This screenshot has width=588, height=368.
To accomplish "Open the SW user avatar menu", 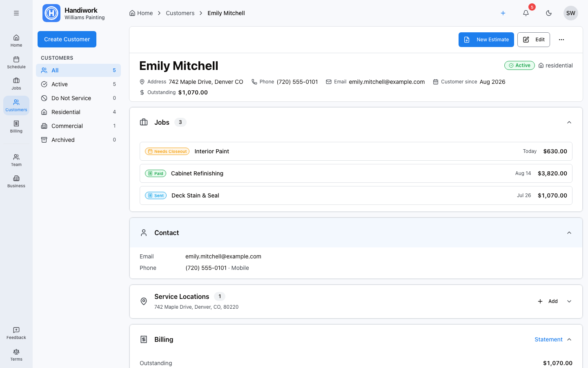I will click(x=571, y=13).
